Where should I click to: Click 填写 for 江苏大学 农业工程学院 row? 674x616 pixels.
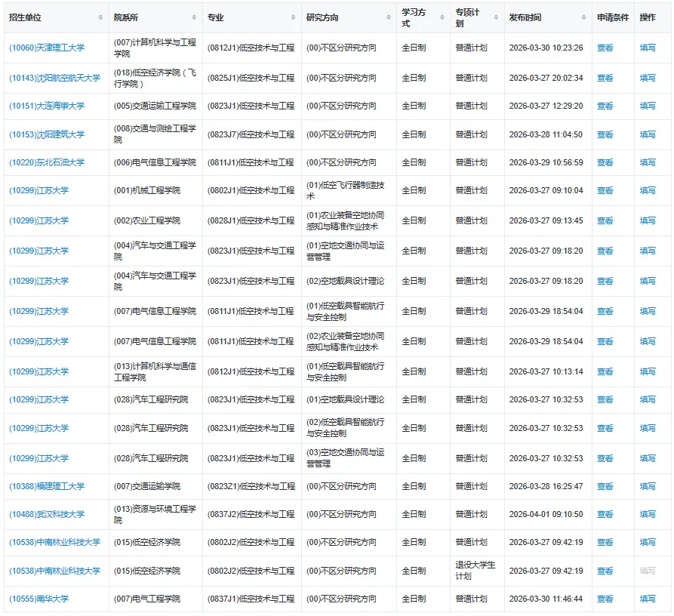[648, 220]
